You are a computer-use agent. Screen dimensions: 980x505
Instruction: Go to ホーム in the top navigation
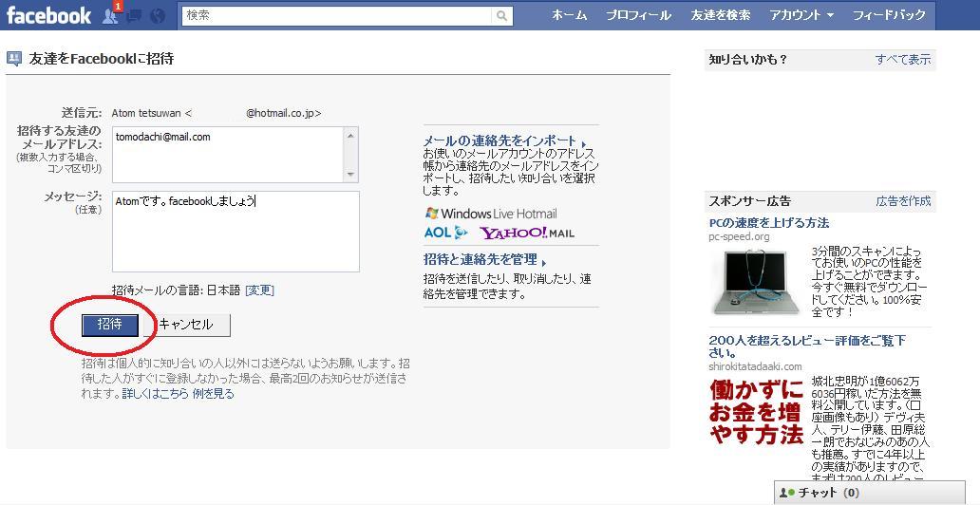[x=570, y=15]
